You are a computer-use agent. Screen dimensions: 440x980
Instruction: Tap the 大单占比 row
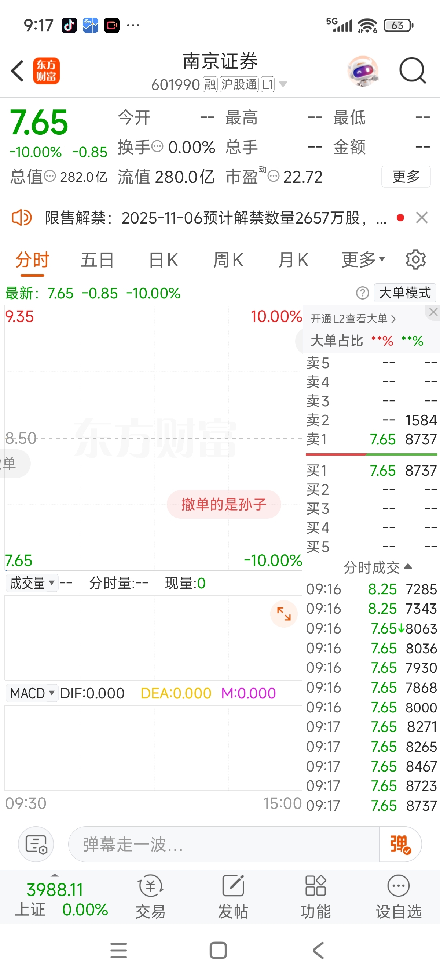click(367, 341)
